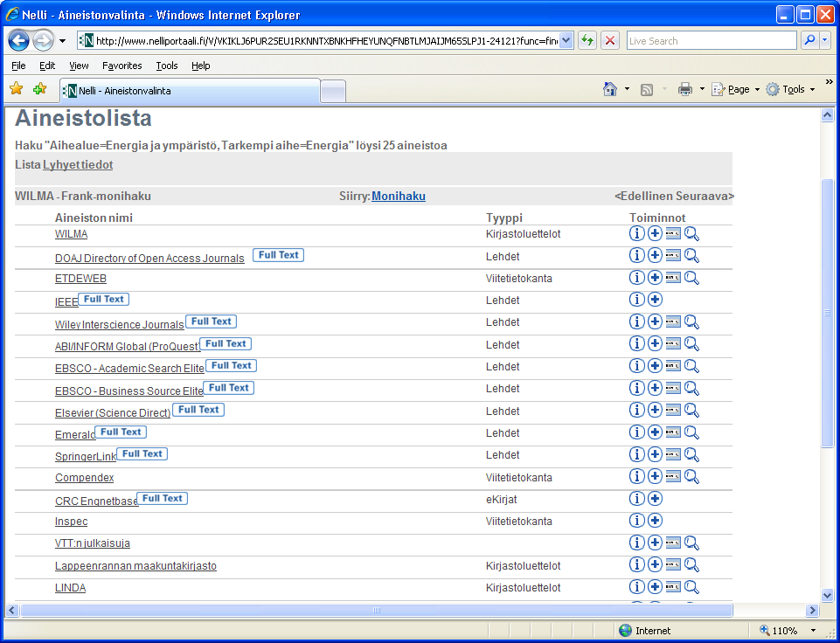Show info for ETDEWEB database

tap(636, 277)
